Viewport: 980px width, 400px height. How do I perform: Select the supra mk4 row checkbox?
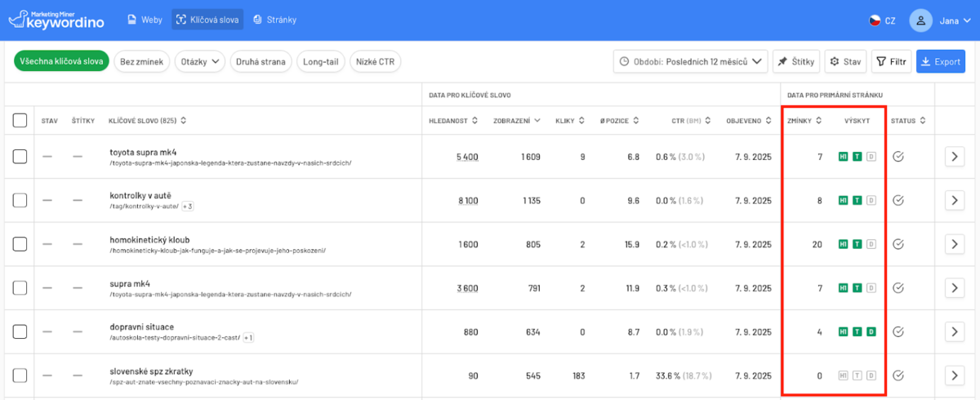20,288
